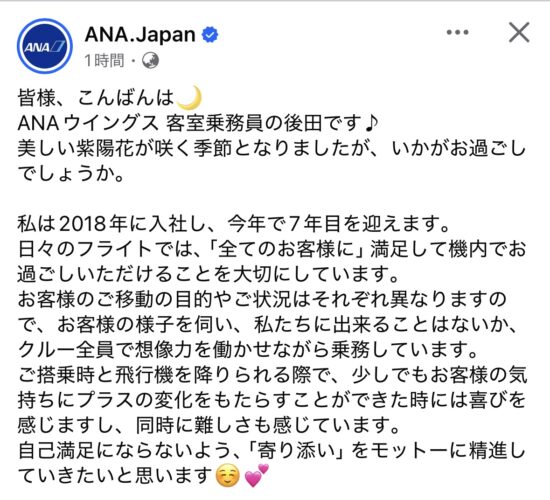Click the music note after 後田です
The height and width of the screenshot is (500, 550).
pos(371,123)
